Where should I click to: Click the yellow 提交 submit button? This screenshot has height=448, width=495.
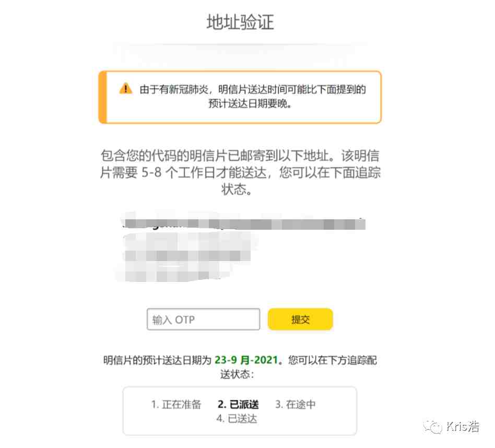[x=300, y=319]
